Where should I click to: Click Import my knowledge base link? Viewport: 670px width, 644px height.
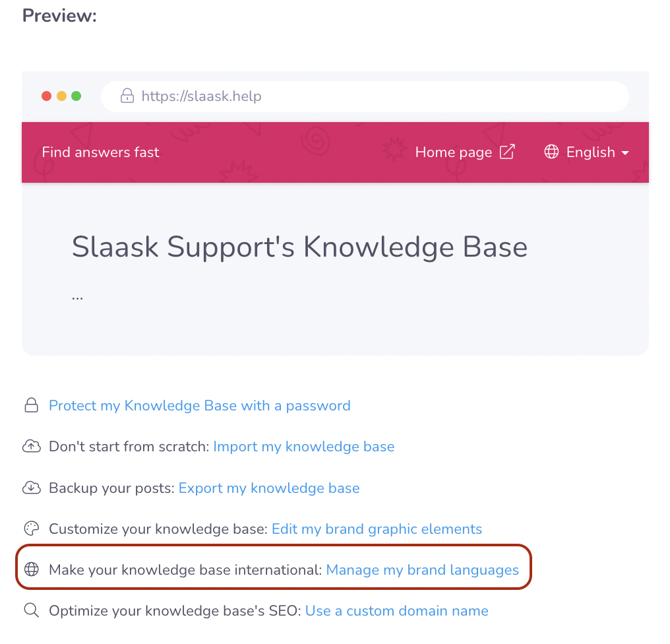(303, 447)
